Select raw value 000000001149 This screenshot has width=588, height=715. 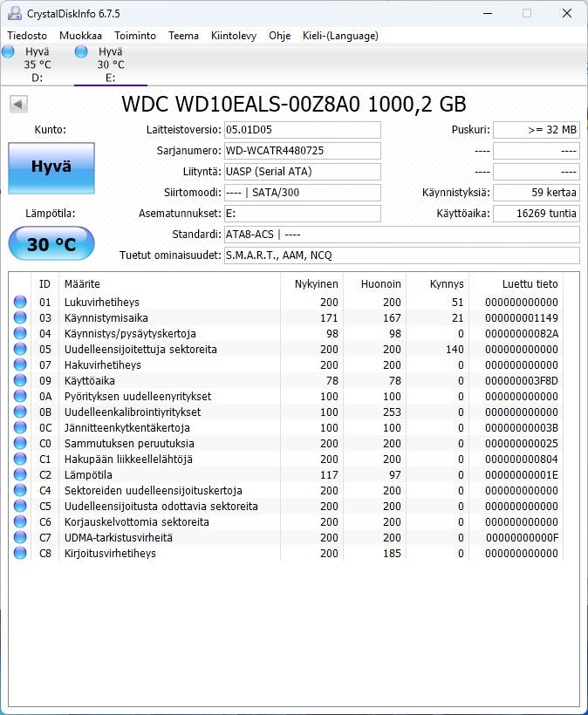coord(522,318)
